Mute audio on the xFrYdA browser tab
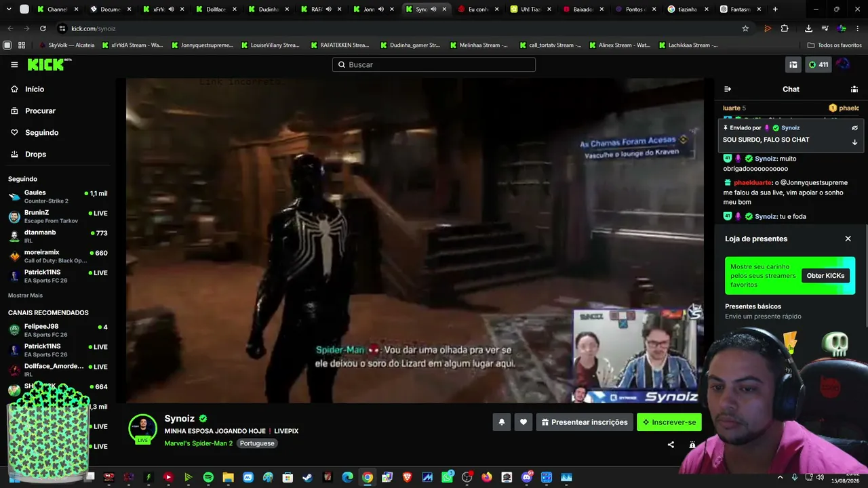Viewport: 868px width, 488px height. click(171, 9)
